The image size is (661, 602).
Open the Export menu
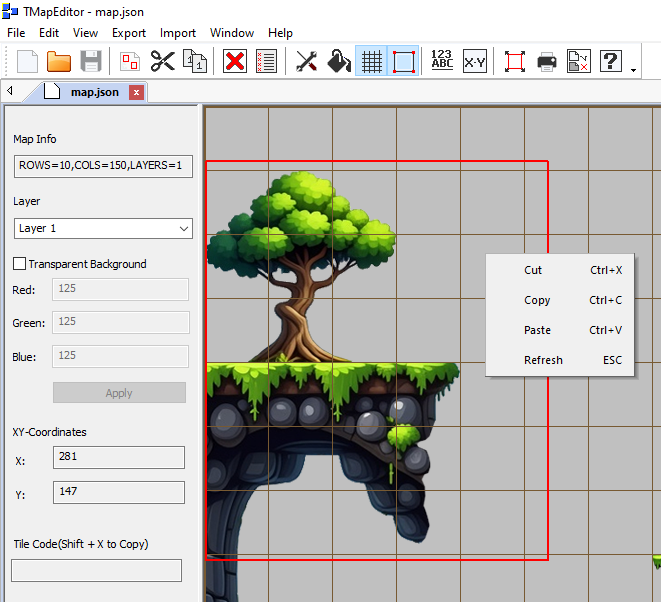[x=129, y=33]
